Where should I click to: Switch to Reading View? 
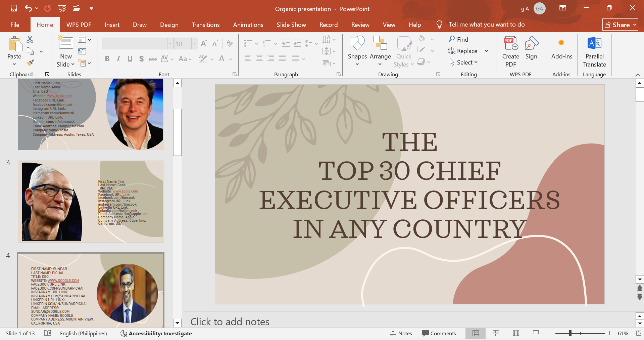click(x=516, y=333)
